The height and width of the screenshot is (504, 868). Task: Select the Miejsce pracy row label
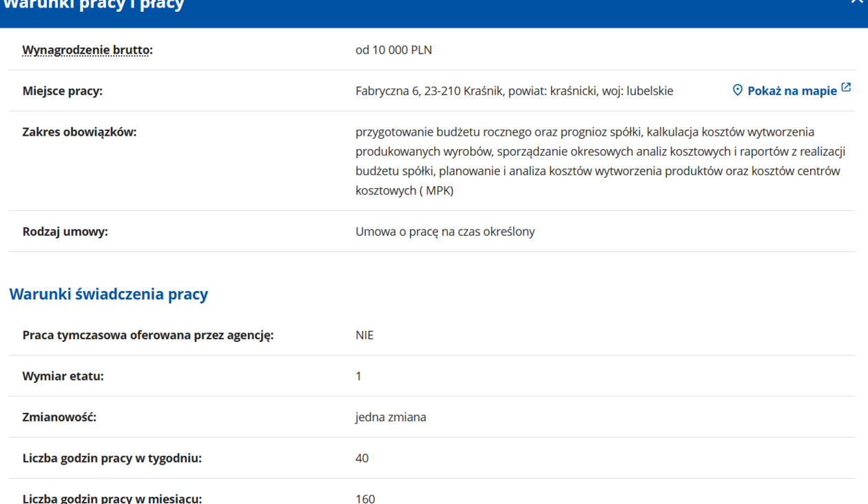pos(63,90)
